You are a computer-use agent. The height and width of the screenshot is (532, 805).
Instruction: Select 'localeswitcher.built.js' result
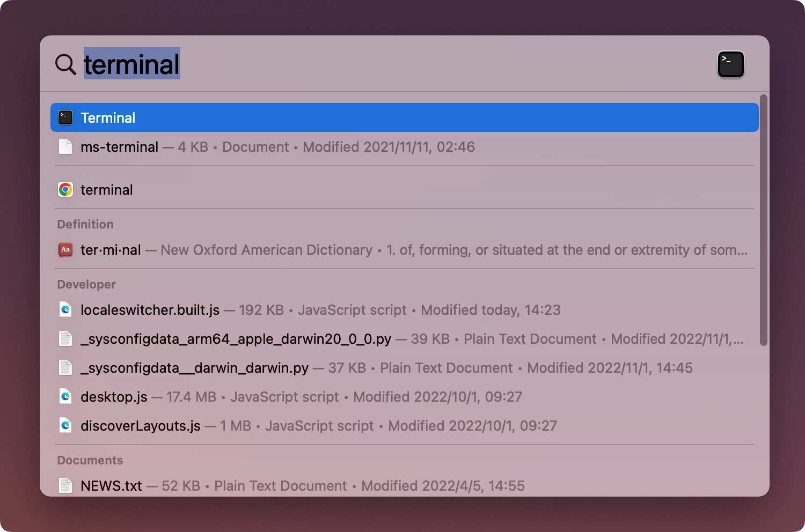point(405,309)
